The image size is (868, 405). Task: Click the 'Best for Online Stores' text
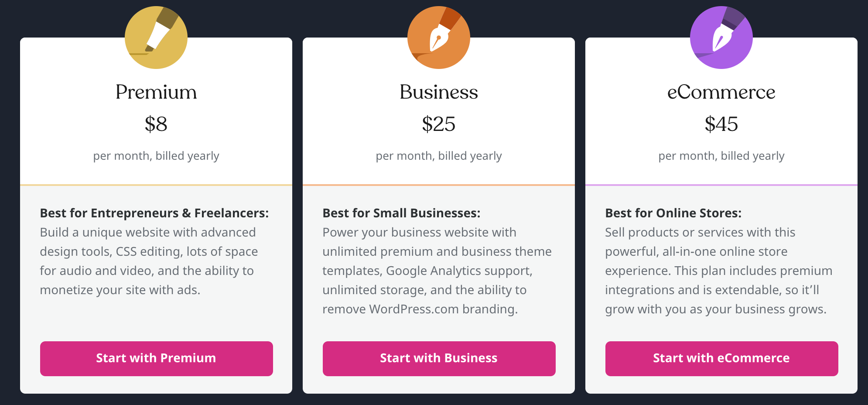[x=673, y=213]
